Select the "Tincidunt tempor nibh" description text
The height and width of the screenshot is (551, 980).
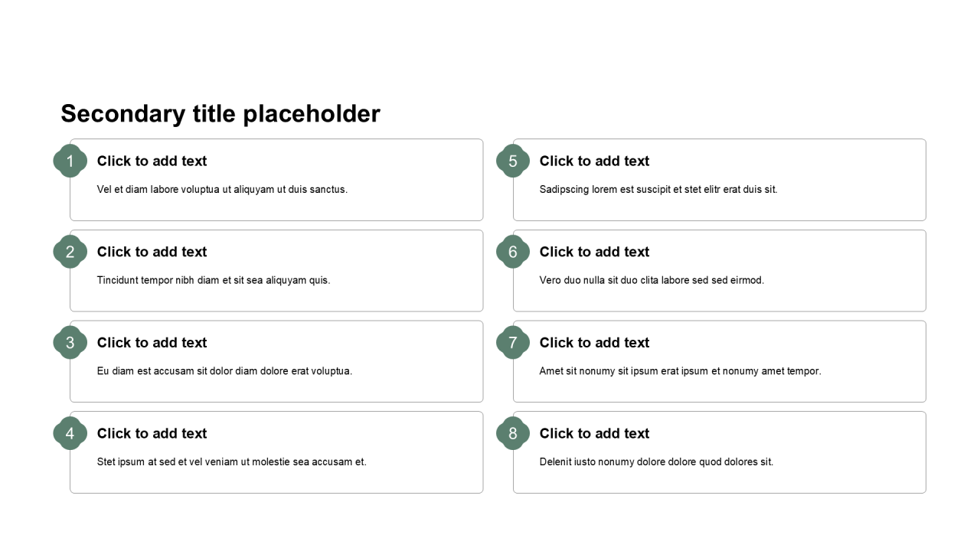[x=214, y=280]
